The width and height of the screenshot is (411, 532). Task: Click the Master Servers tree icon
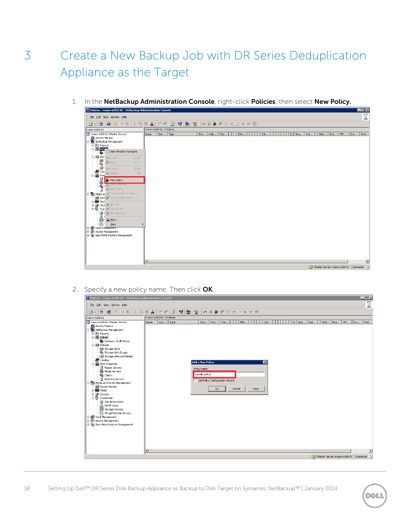coord(102,368)
